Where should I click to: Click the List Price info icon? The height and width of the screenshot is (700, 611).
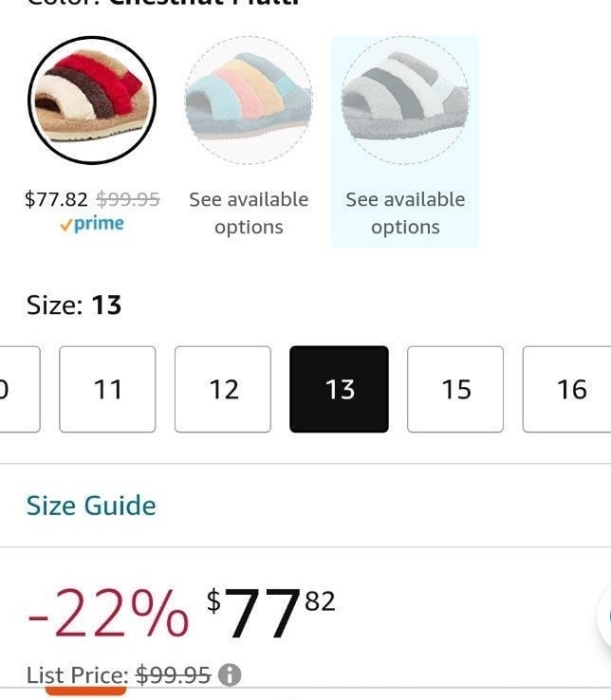(230, 674)
